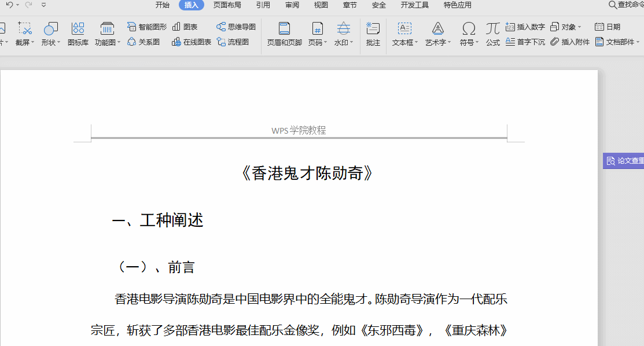Switch to the 页面布局 ribbon tab
Image resolution: width=644 pixels, height=346 pixels.
click(227, 5)
